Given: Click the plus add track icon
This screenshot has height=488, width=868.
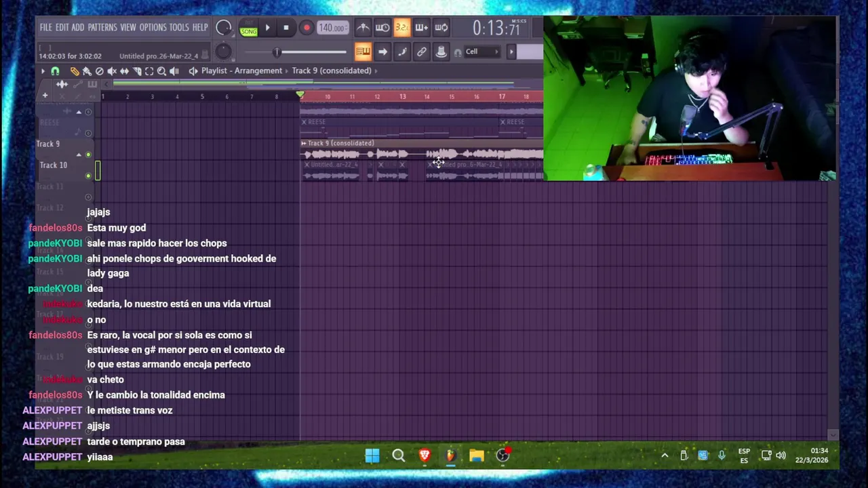Looking at the screenshot, I should point(45,95).
